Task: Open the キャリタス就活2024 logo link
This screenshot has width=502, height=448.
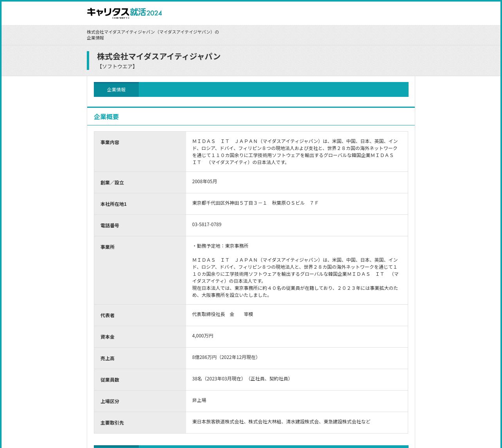Action: pos(124,13)
